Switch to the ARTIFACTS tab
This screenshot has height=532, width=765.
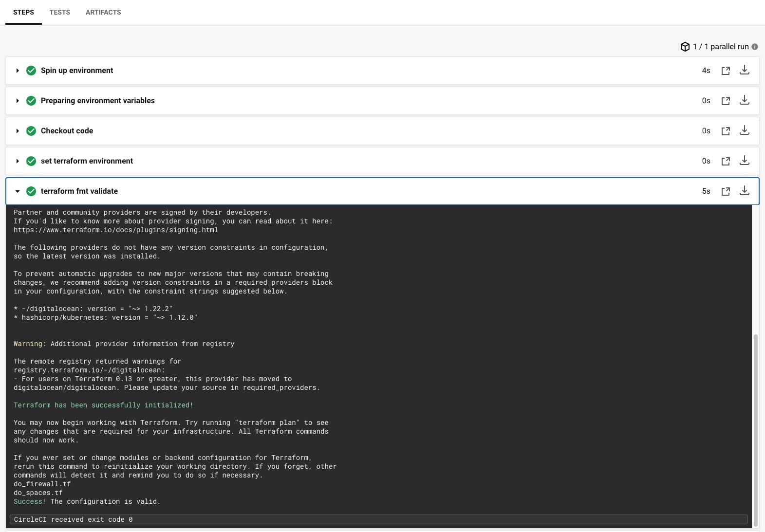103,12
